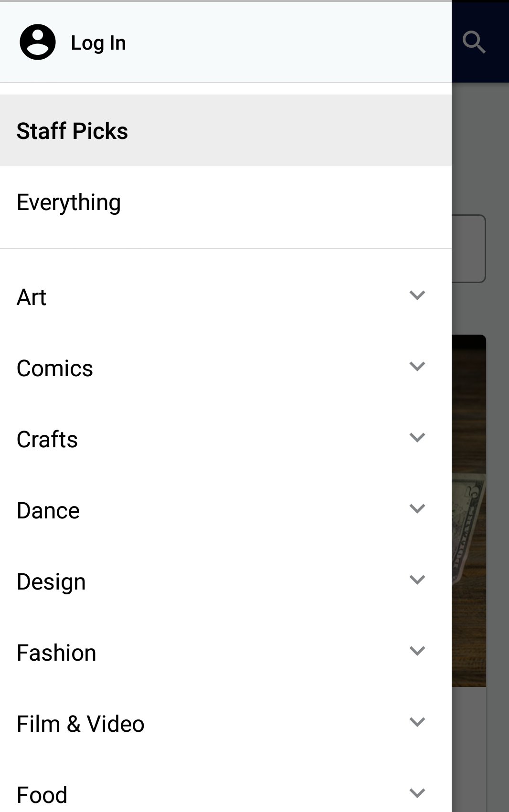
Task: Choose the Crafts category label
Action: click(x=47, y=440)
